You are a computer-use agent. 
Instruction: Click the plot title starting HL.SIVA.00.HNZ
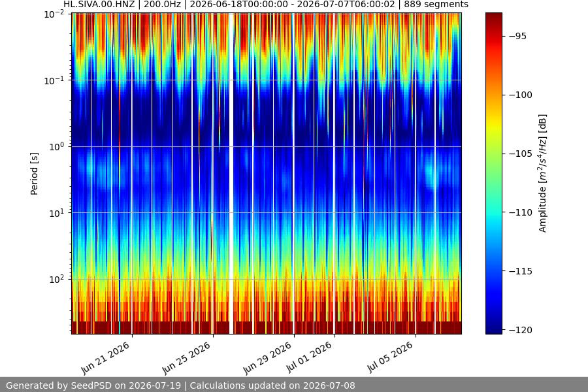tap(265, 5)
